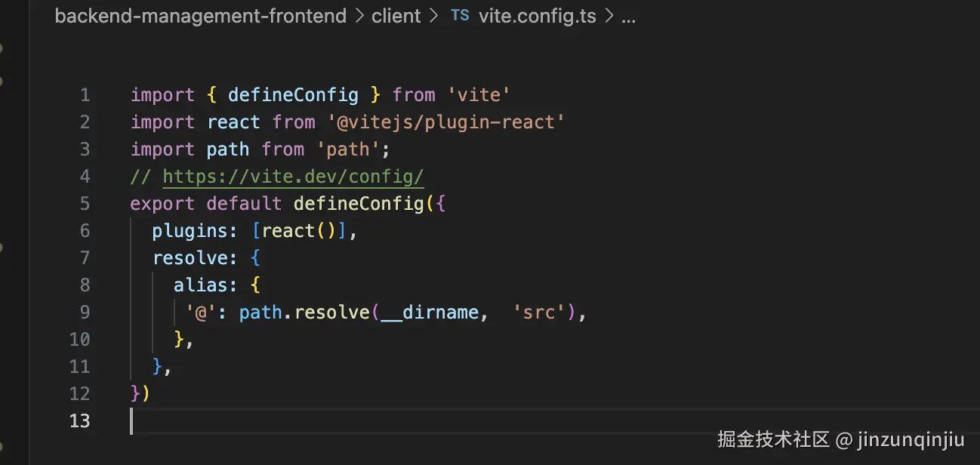
Task: Click line number 13 in the gutter
Action: tap(79, 421)
